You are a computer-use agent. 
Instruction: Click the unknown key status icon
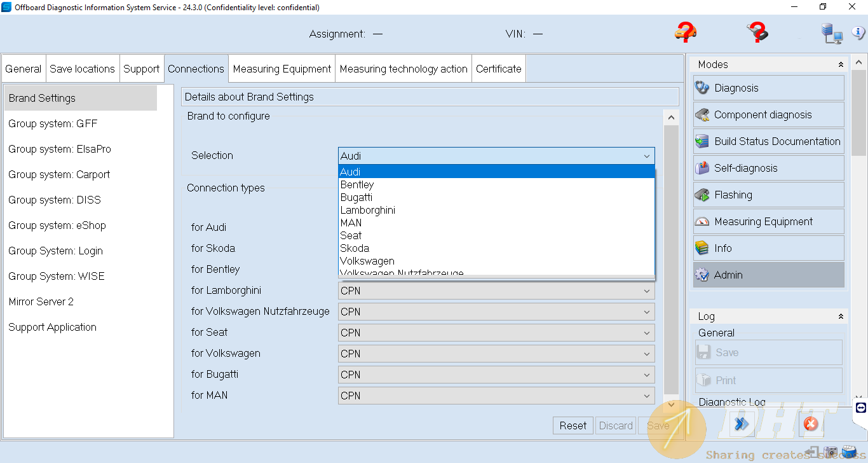coord(757,32)
